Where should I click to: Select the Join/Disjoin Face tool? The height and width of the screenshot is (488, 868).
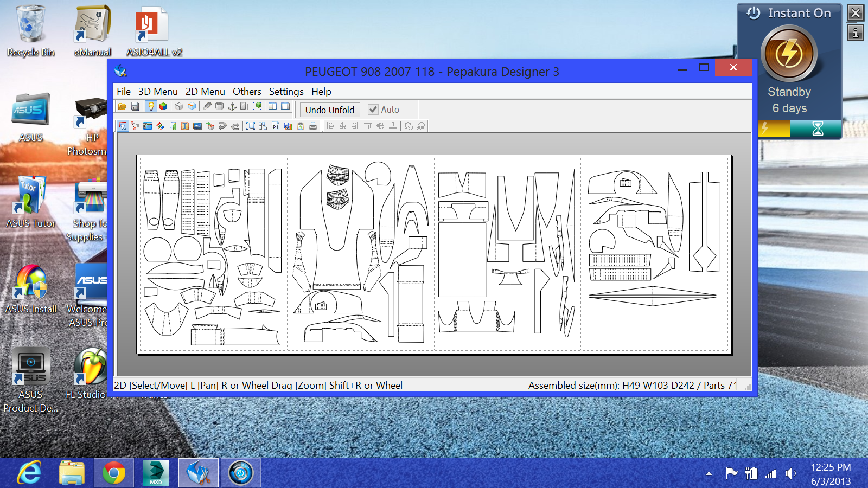click(x=135, y=126)
